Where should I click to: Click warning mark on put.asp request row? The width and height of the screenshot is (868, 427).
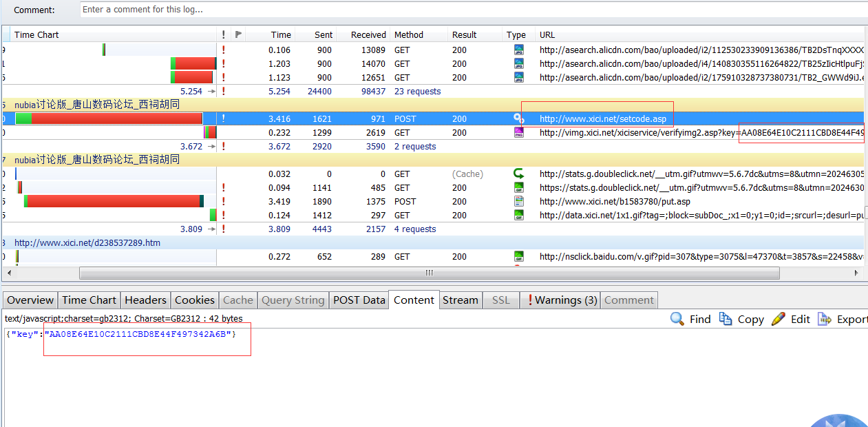(x=223, y=201)
